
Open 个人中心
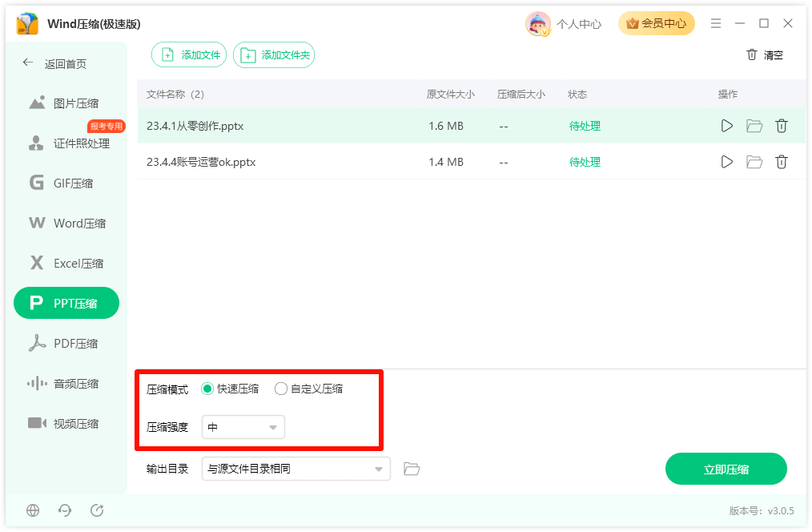click(x=579, y=24)
